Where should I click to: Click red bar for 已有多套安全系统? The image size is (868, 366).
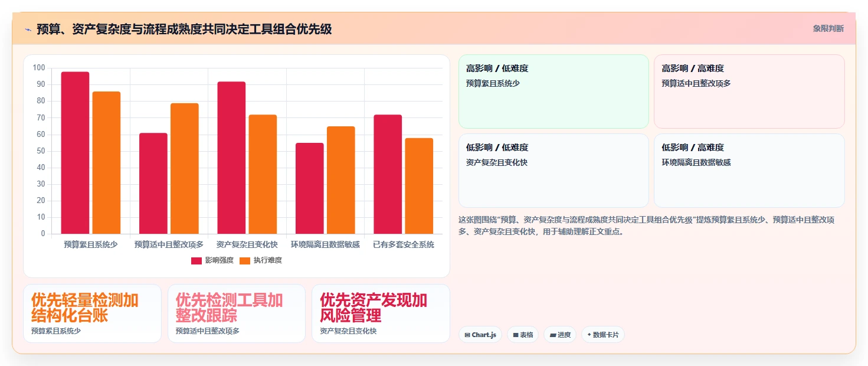(x=388, y=174)
